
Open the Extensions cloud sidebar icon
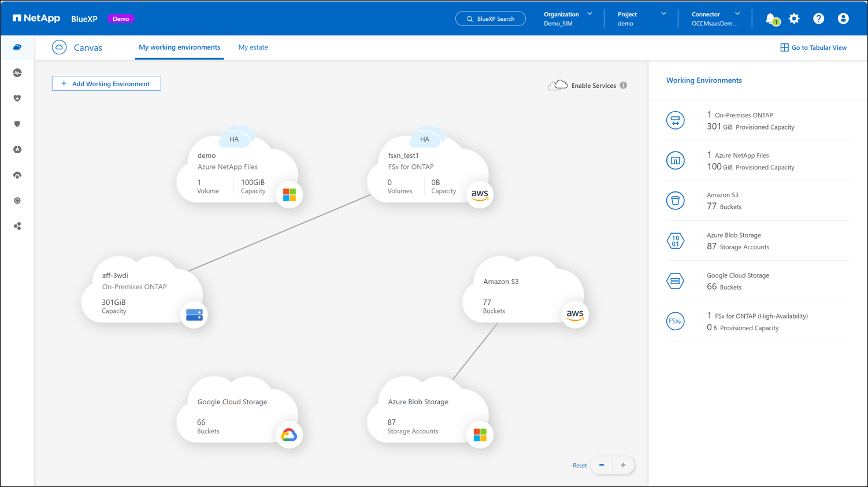pos(17,175)
